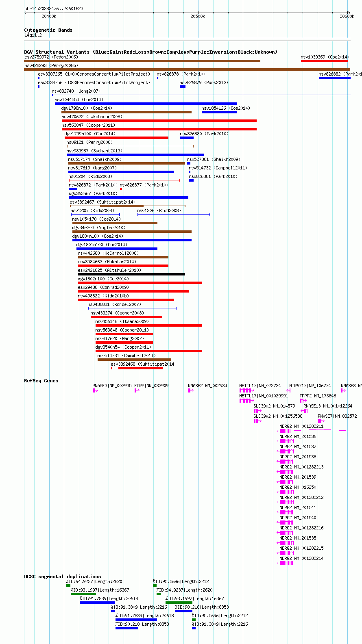Click esv3584663 (Mokhtar2014) label

click(x=107, y=262)
